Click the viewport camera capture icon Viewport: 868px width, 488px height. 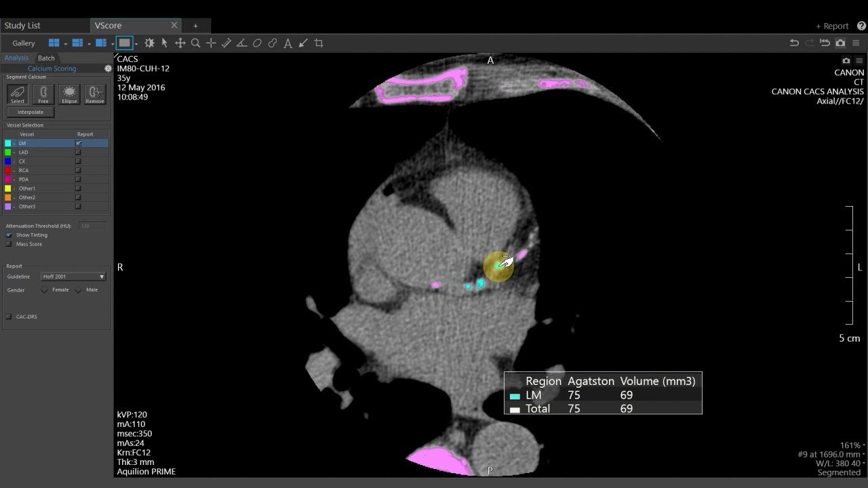(846, 60)
